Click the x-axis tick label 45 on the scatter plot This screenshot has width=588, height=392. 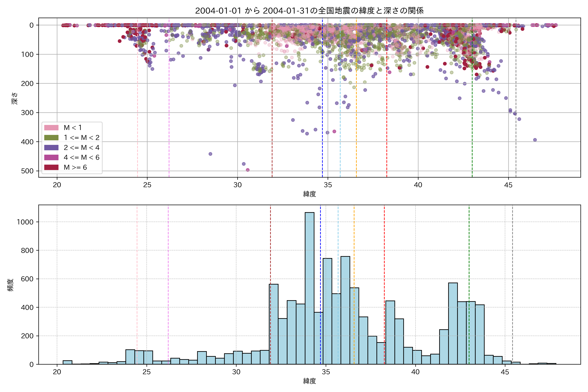tap(508, 185)
